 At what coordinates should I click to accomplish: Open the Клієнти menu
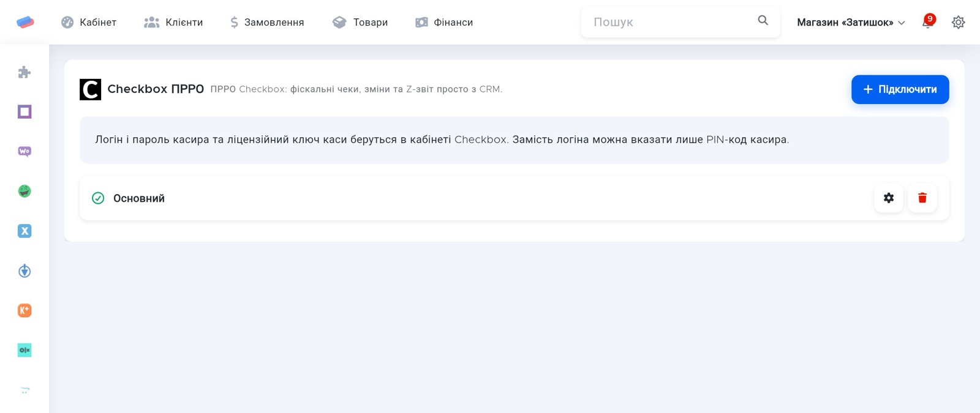173,22
